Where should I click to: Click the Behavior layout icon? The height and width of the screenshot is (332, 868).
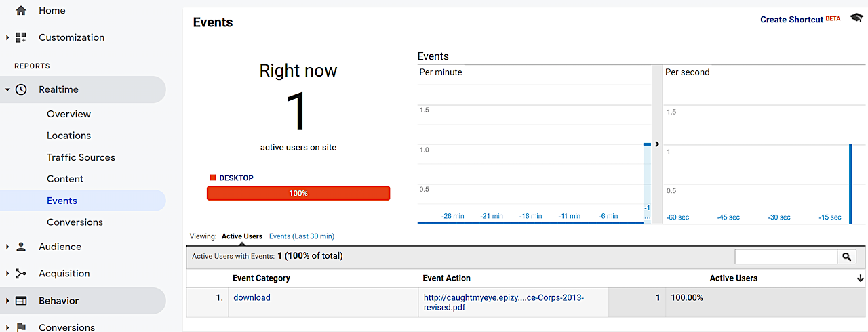tap(21, 301)
